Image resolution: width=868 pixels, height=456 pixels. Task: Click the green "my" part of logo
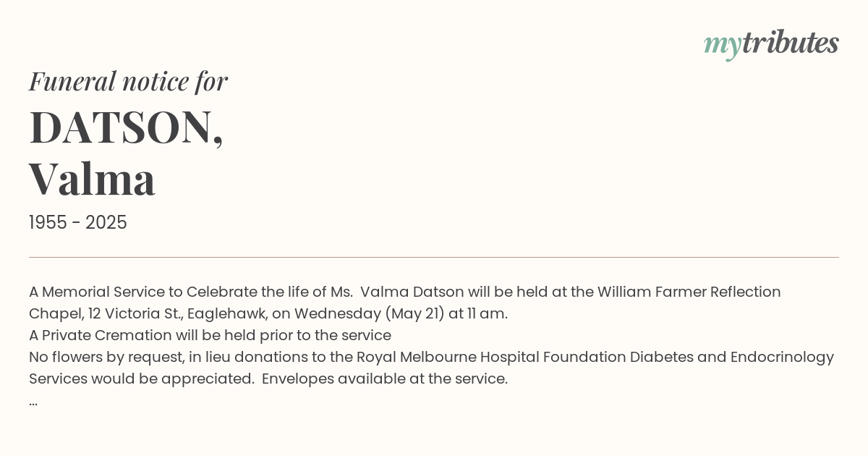coord(723,46)
